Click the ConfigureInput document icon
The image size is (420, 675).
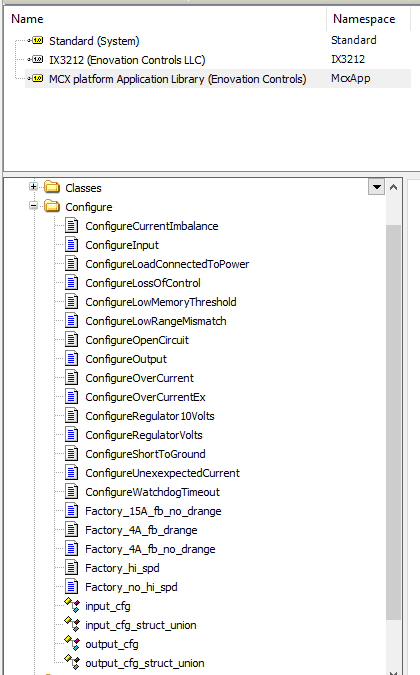pyautogui.click(x=71, y=245)
